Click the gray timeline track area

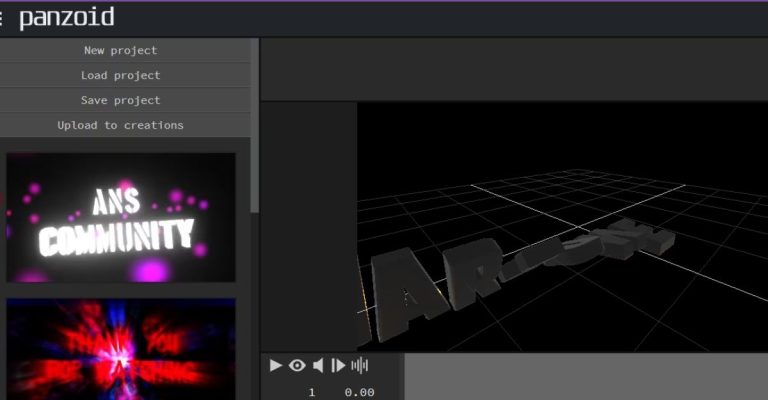click(x=586, y=376)
